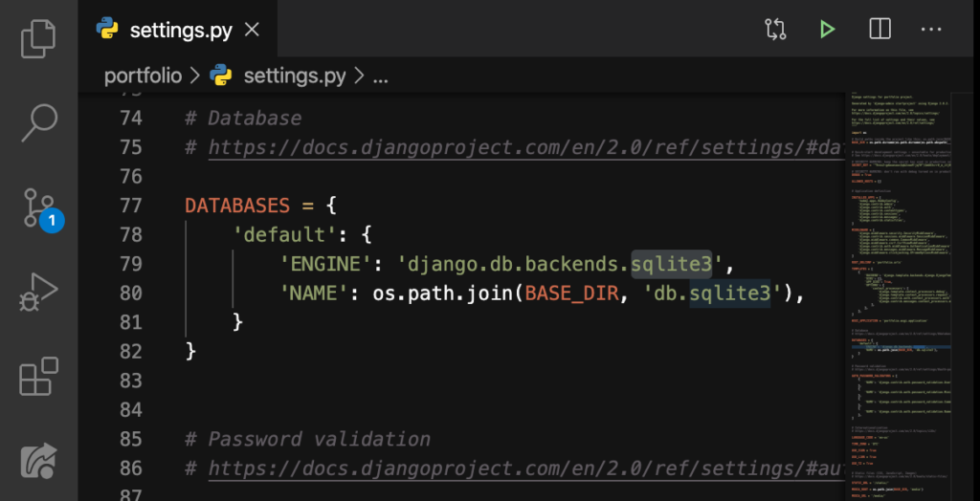
Task: Open the Run and Debug view
Action: coord(38,292)
